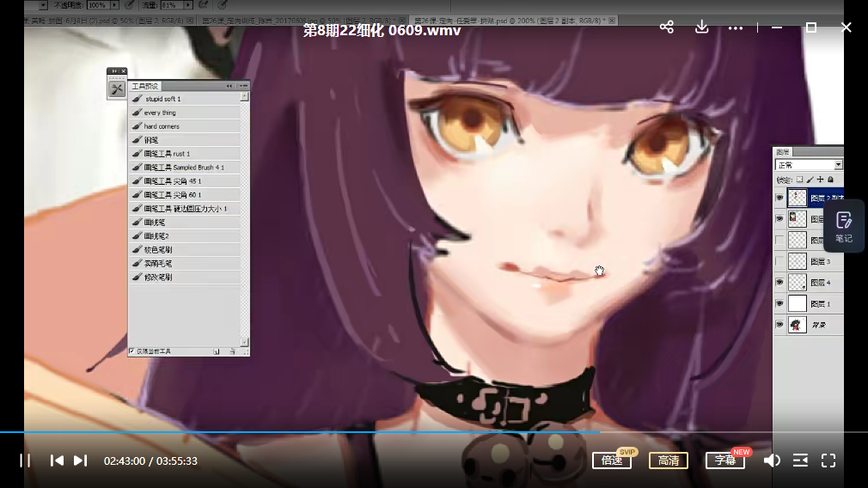Select the hard corners brush preset

(x=185, y=126)
